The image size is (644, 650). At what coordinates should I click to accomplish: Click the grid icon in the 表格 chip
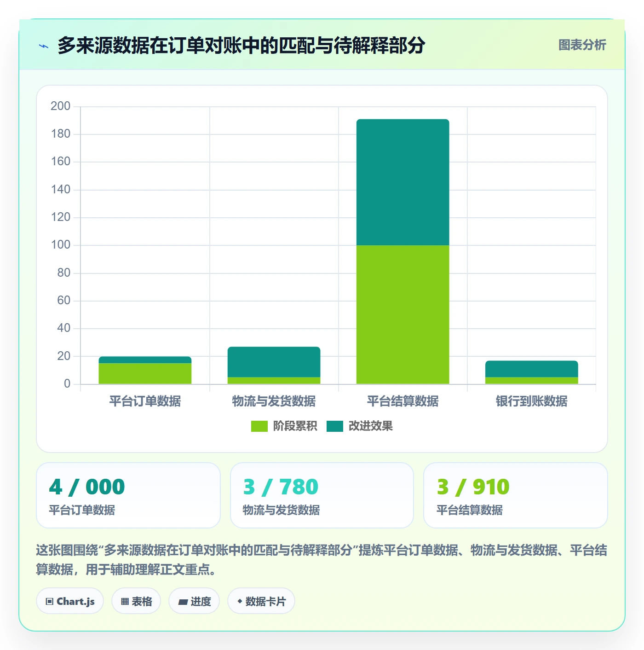point(125,602)
